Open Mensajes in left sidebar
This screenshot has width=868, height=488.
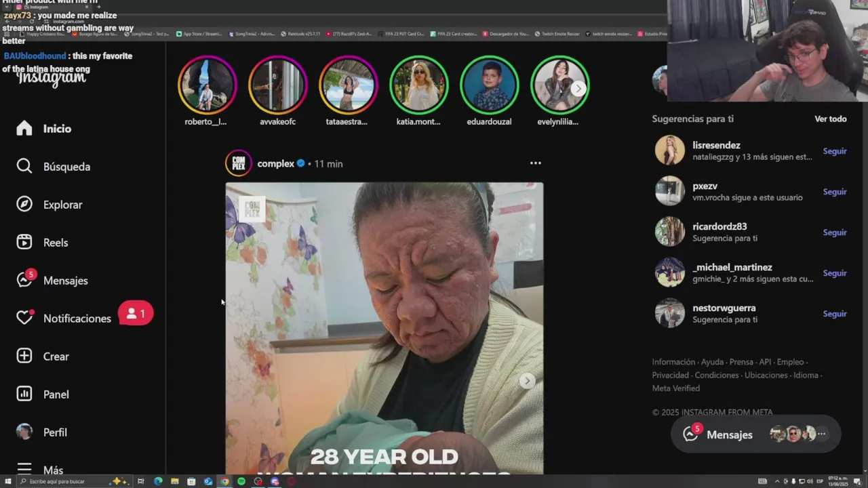tap(53, 281)
